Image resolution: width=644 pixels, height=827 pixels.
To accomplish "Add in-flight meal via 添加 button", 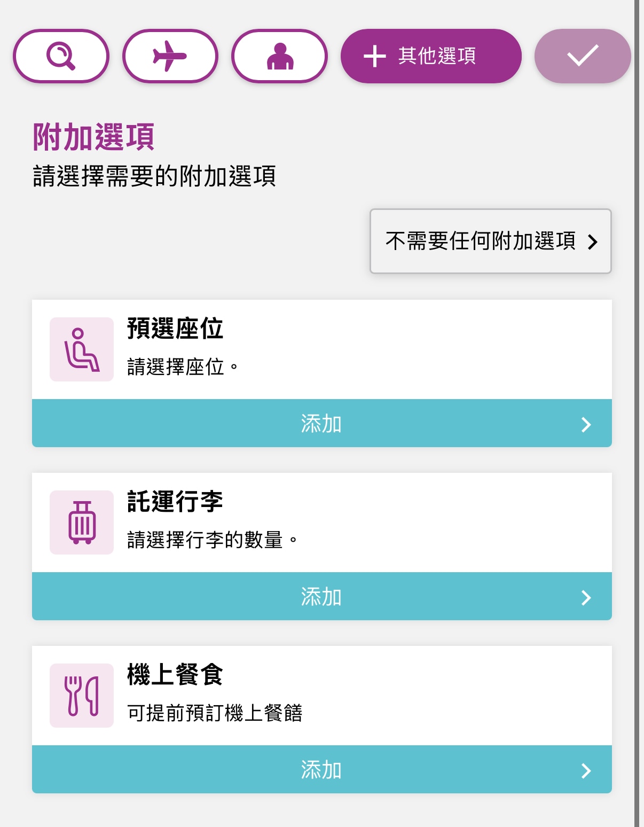I will (x=322, y=769).
